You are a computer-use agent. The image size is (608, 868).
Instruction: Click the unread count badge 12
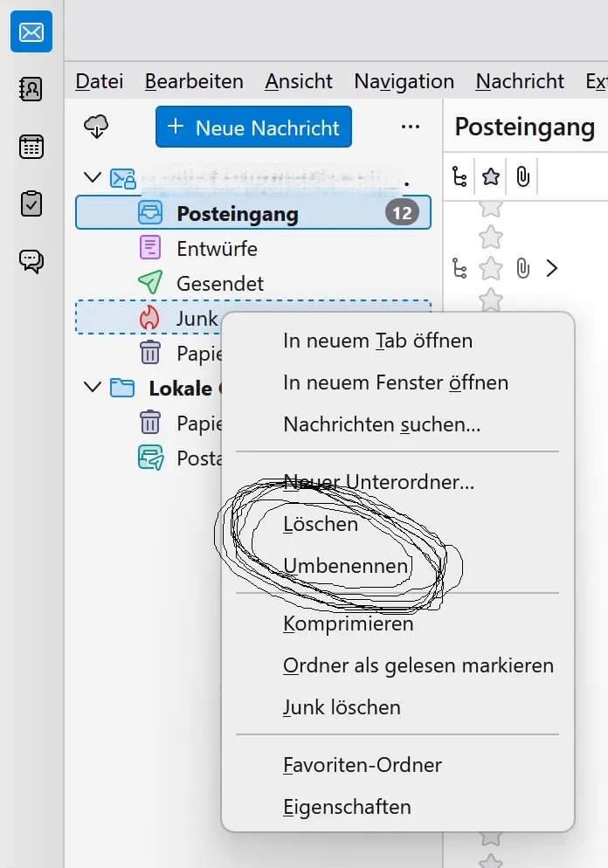point(402,212)
